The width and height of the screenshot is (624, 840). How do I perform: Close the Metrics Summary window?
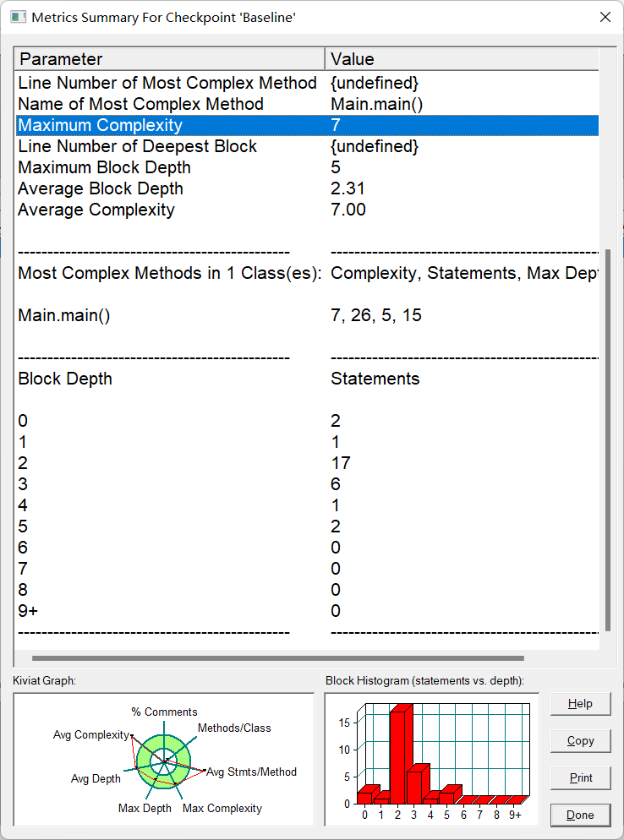605,17
